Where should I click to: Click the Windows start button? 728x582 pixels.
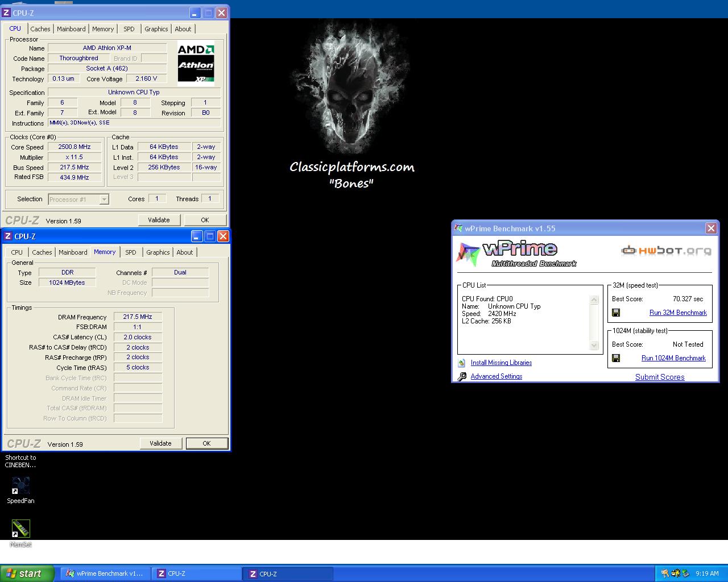(x=27, y=573)
